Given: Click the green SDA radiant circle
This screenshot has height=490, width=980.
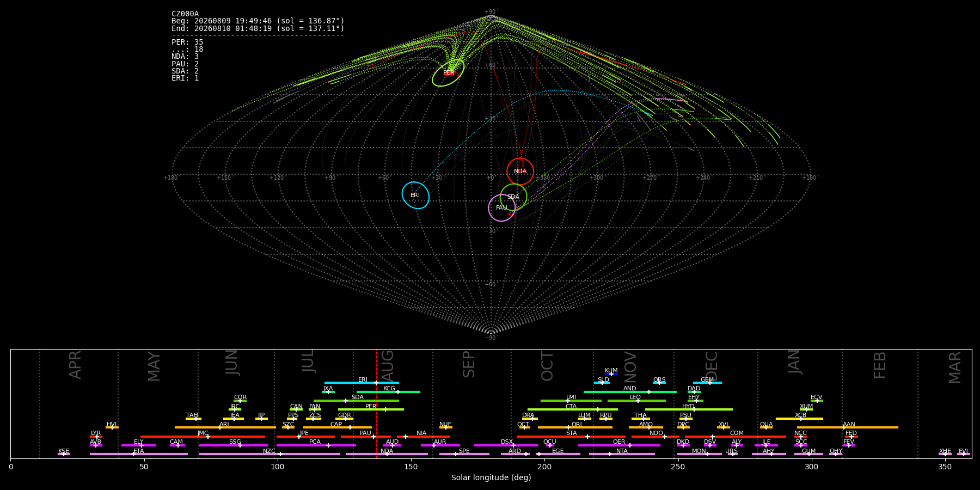Looking at the screenshot, I should click(x=513, y=197).
